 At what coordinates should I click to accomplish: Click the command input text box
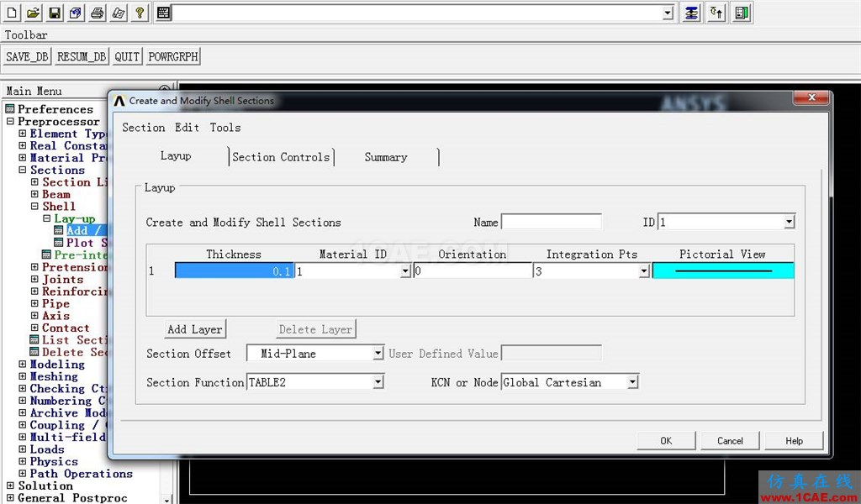point(417,13)
